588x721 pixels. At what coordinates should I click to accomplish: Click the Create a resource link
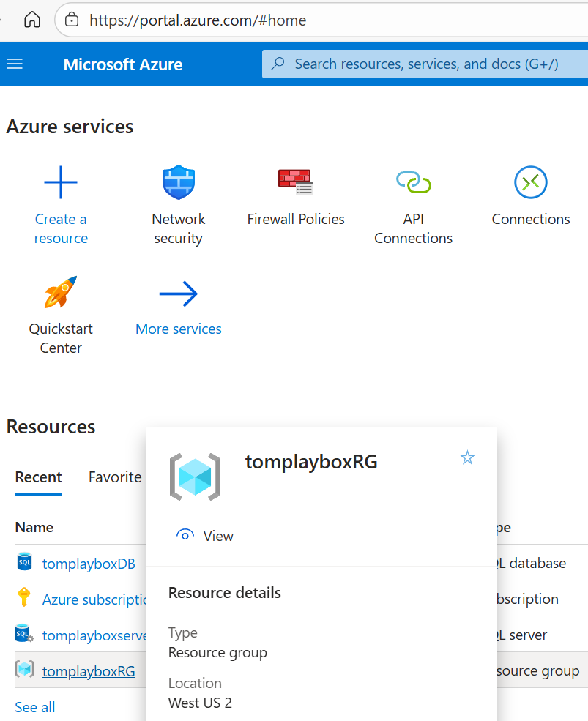pyautogui.click(x=61, y=228)
